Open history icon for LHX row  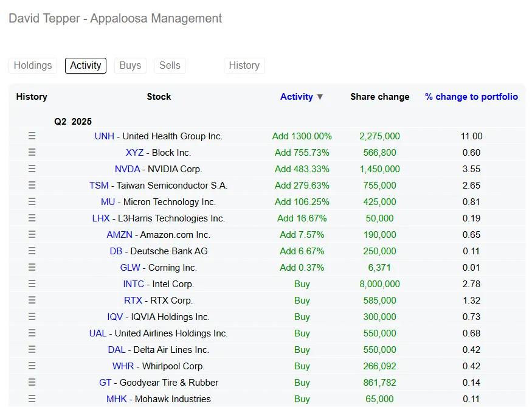tap(32, 218)
